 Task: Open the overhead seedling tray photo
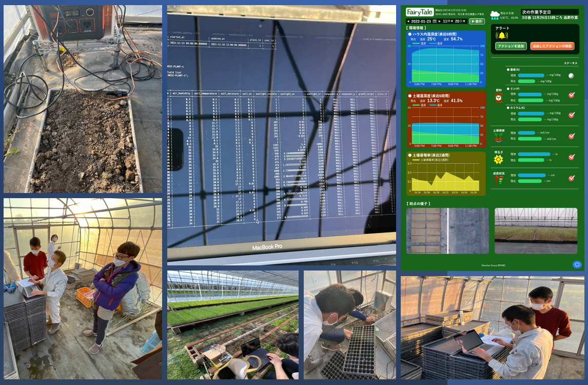click(447, 231)
